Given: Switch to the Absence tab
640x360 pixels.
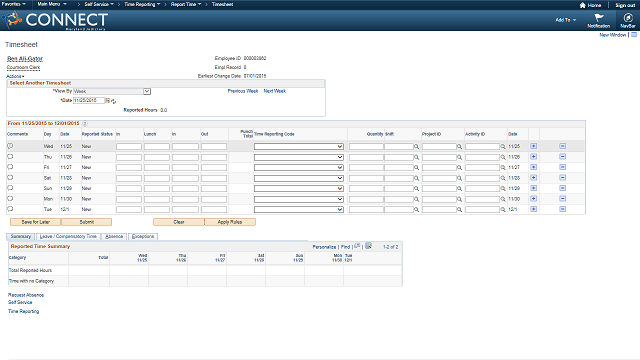Looking at the screenshot, I should point(114,236).
